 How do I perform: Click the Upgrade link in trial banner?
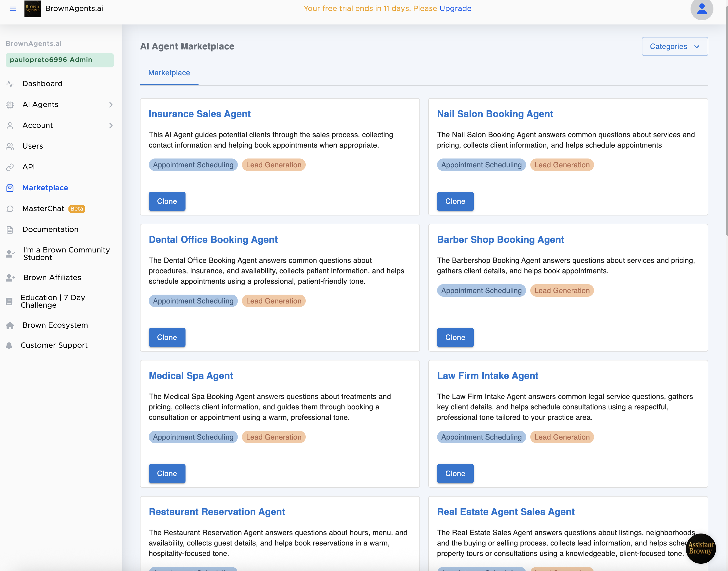(455, 9)
